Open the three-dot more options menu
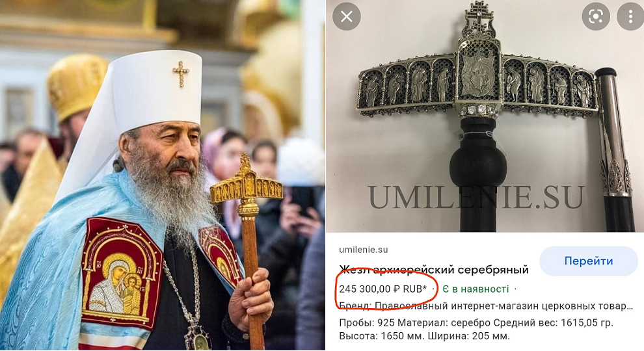644x351 pixels. (630, 16)
